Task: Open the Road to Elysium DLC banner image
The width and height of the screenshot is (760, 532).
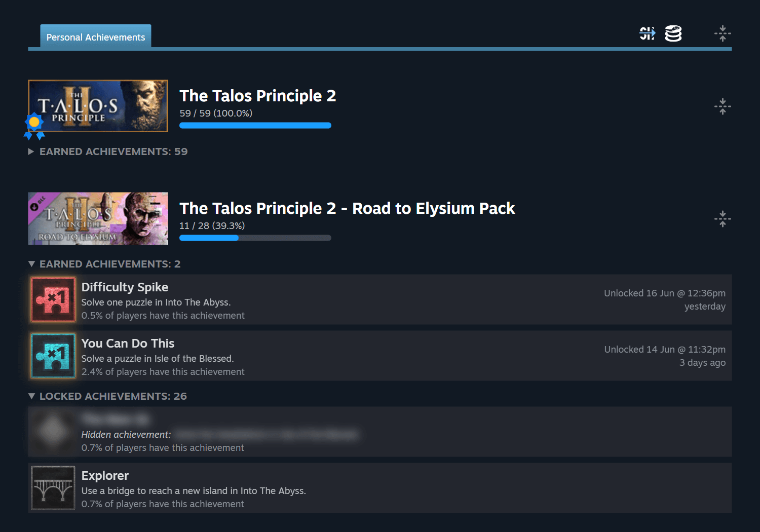Action: click(x=98, y=218)
